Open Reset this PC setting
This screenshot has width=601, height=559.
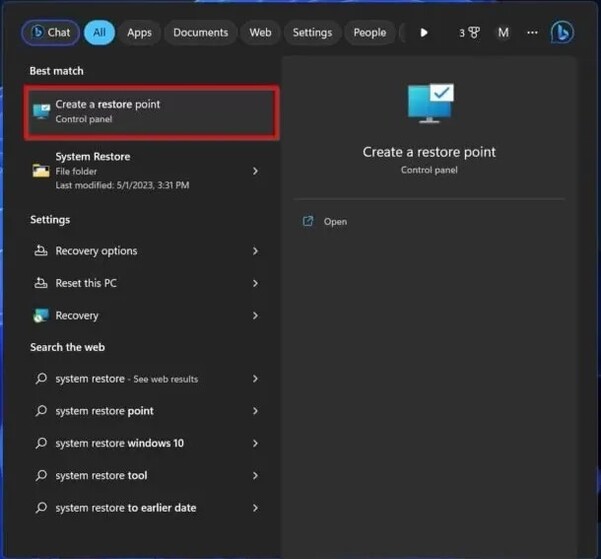152,283
